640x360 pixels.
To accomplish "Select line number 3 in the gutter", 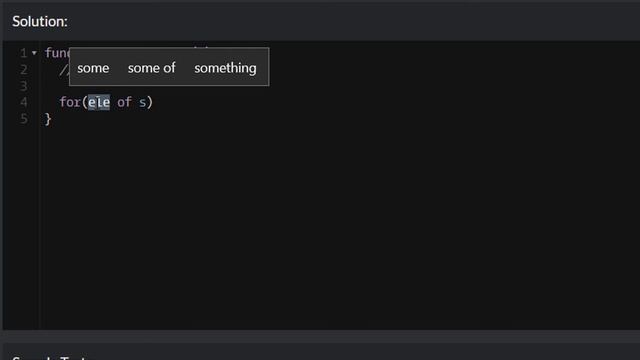I will pos(24,86).
